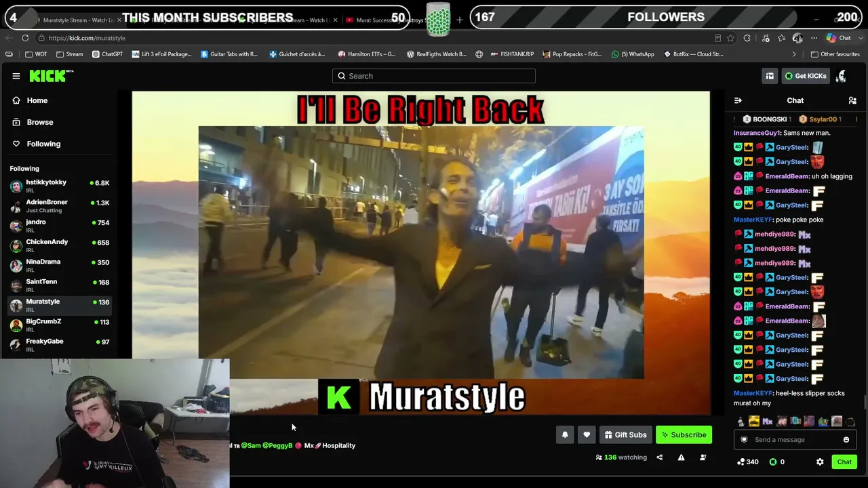Click the browser address bar URL
Screen dimensions: 868x488
(87, 38)
